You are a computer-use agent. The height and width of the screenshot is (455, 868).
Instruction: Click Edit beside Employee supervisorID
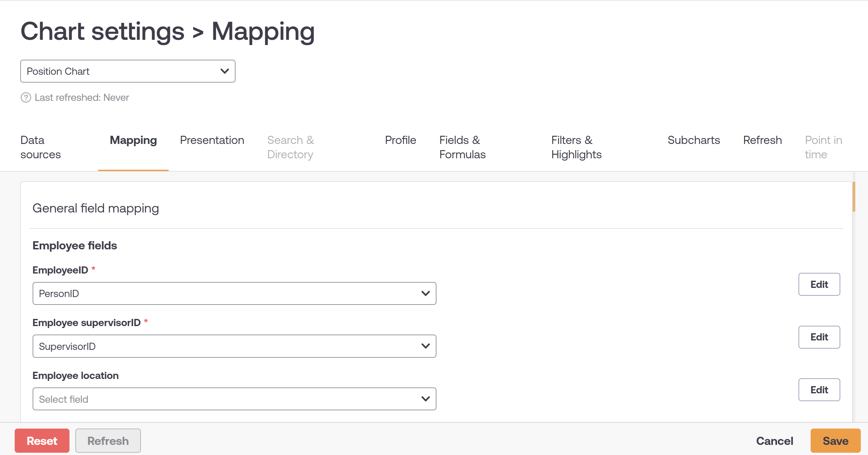[x=819, y=337]
